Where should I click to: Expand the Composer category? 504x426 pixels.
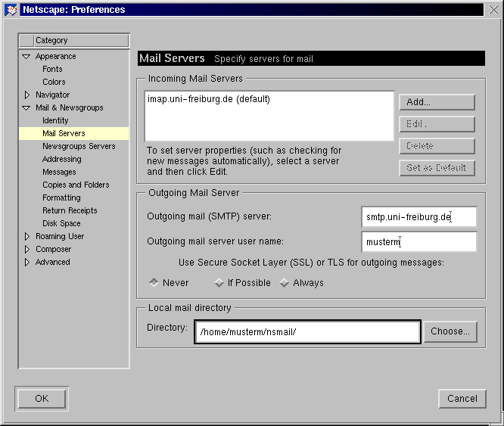[x=27, y=249]
